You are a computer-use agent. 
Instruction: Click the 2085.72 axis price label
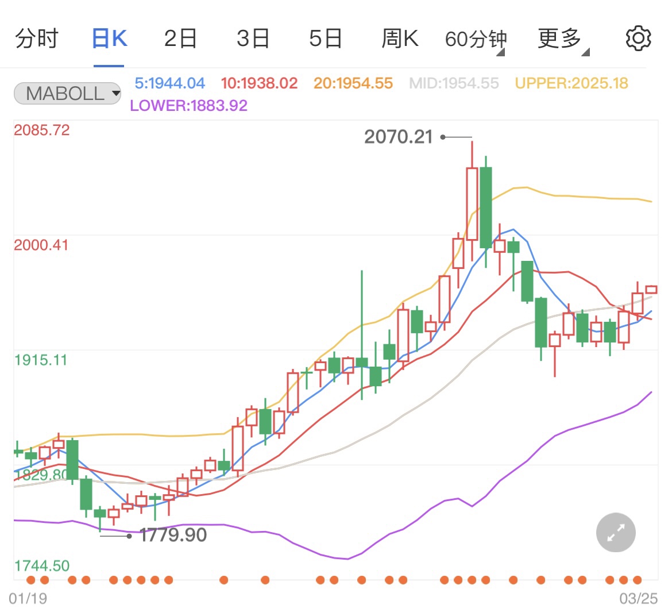point(41,130)
